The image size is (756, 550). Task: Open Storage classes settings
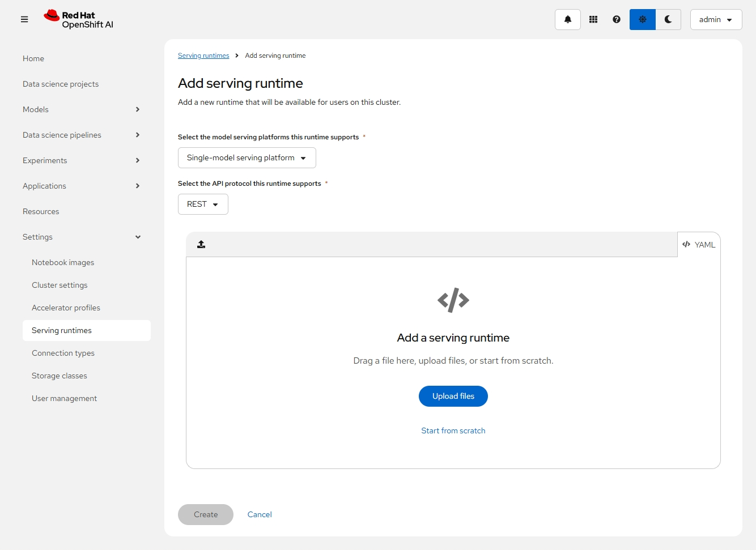60,376
